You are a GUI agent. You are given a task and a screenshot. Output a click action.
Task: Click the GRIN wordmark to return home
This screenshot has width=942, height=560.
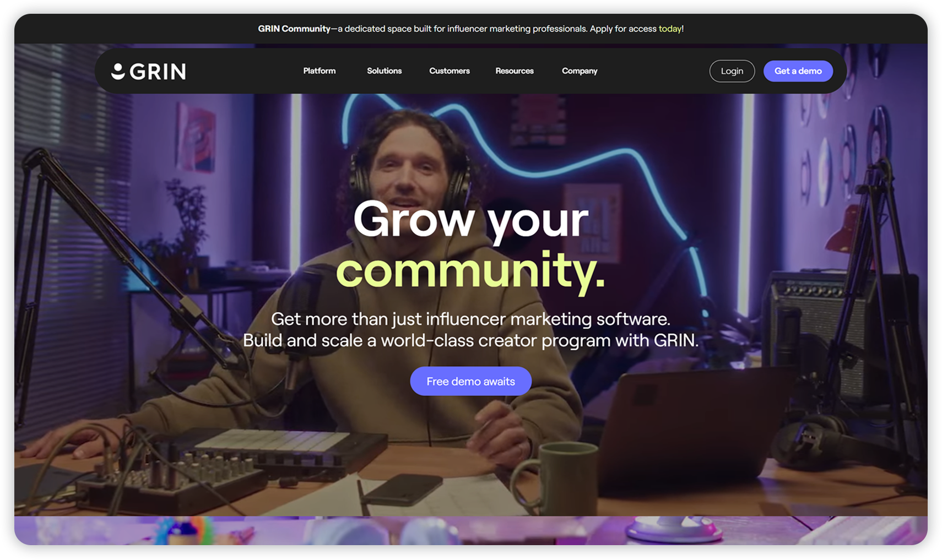(159, 70)
